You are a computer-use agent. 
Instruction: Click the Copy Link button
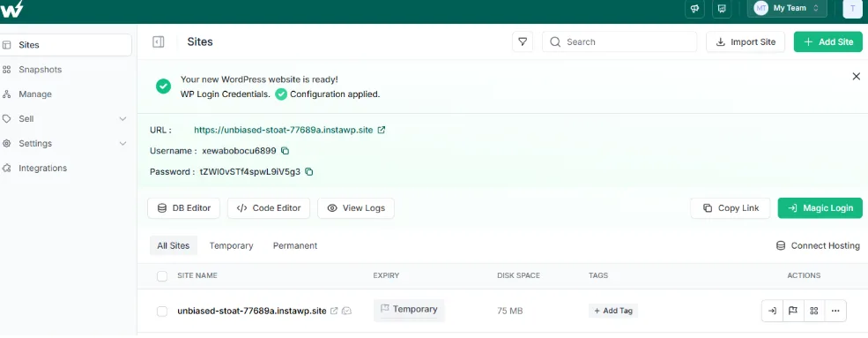(731, 208)
